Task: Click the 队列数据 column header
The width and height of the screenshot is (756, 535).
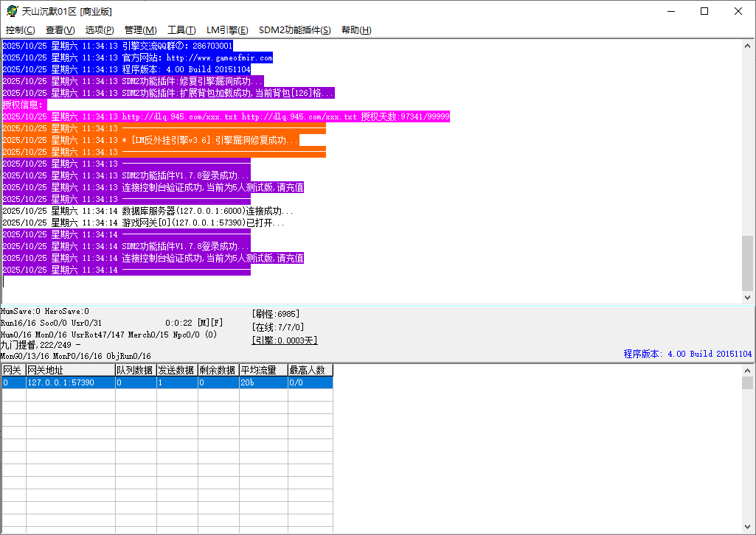Action: pyautogui.click(x=135, y=370)
